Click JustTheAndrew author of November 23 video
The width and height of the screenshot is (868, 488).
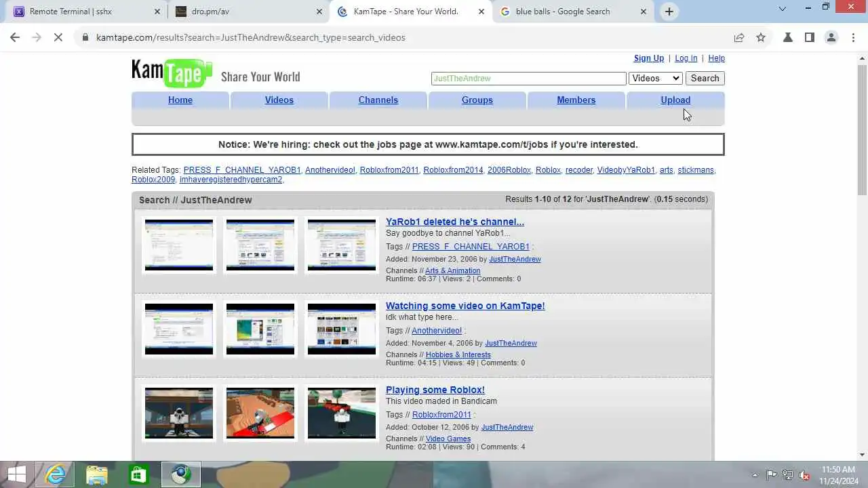515,259
